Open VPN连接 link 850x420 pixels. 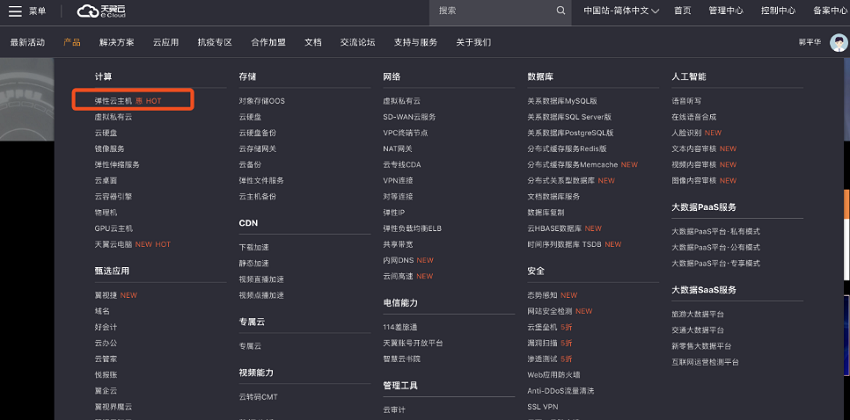(x=398, y=180)
